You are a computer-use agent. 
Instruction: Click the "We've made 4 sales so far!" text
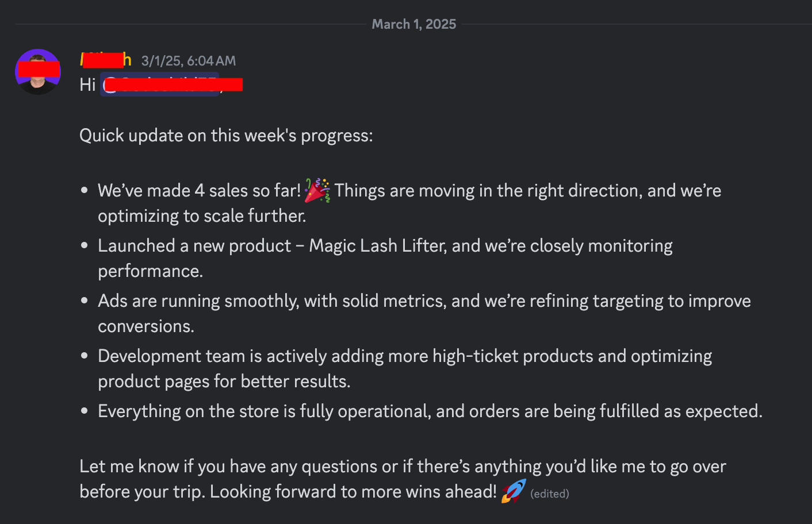(x=199, y=191)
